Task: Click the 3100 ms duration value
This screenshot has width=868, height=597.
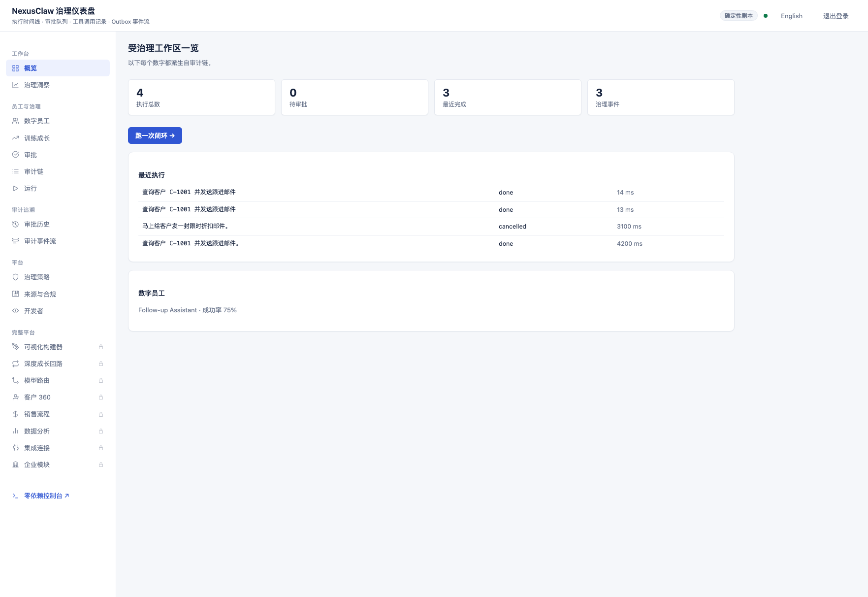Action: coord(629,227)
